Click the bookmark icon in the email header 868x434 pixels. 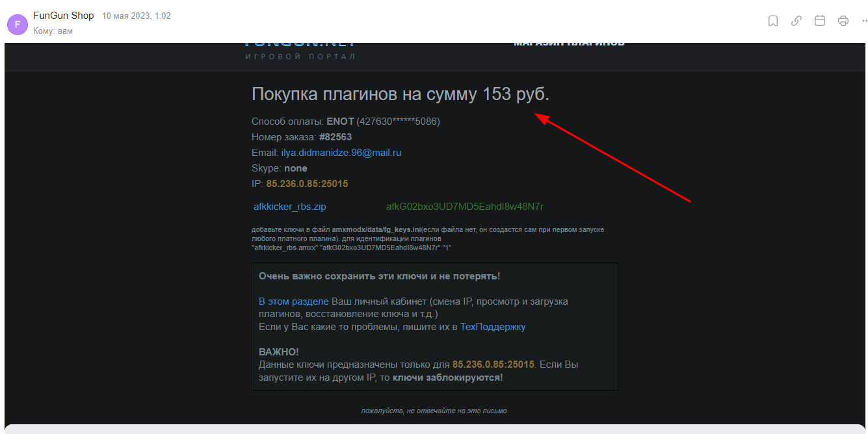[x=773, y=21]
